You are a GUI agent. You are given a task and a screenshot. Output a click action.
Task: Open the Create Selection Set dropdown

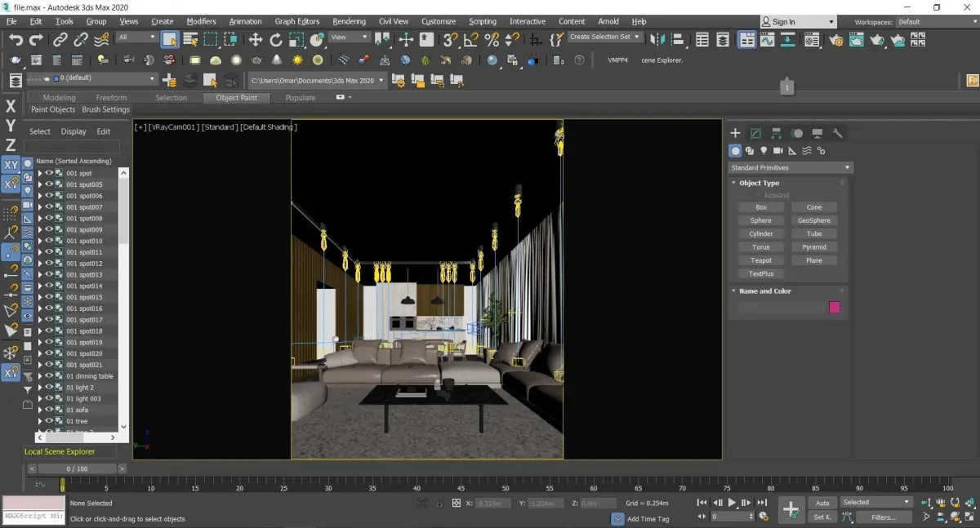[x=604, y=37]
